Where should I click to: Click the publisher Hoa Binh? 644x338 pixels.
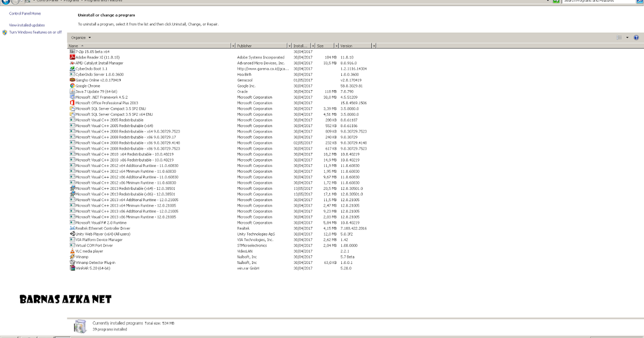point(244,74)
